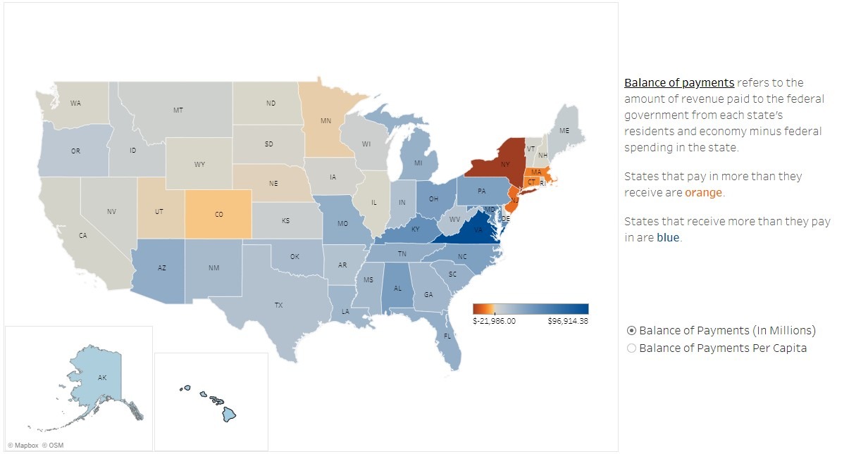Viewport: 868px width, 454px height.
Task: Click the color legend gradient bar
Action: [x=531, y=308]
